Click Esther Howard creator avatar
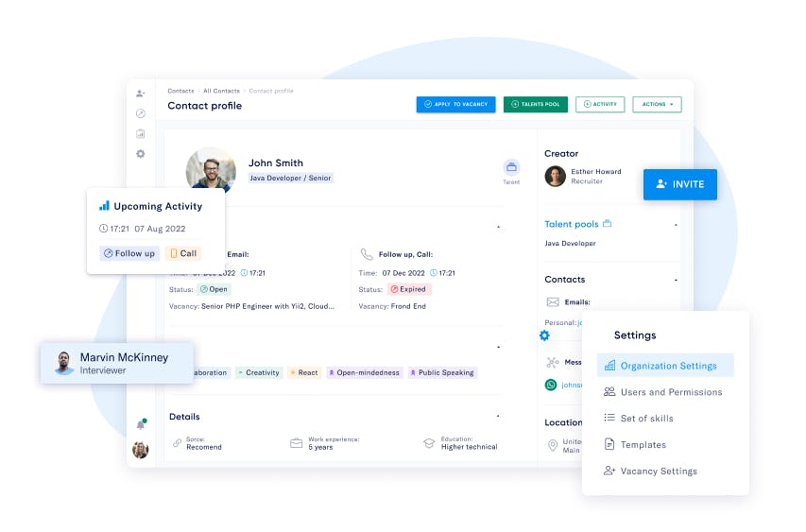Viewport: 806px width, 532px height. click(x=556, y=177)
